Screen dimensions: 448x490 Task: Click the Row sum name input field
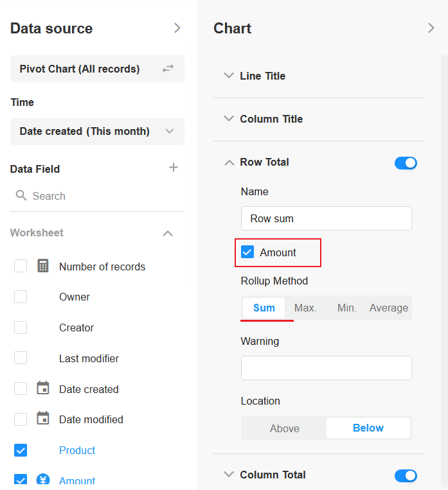(326, 218)
